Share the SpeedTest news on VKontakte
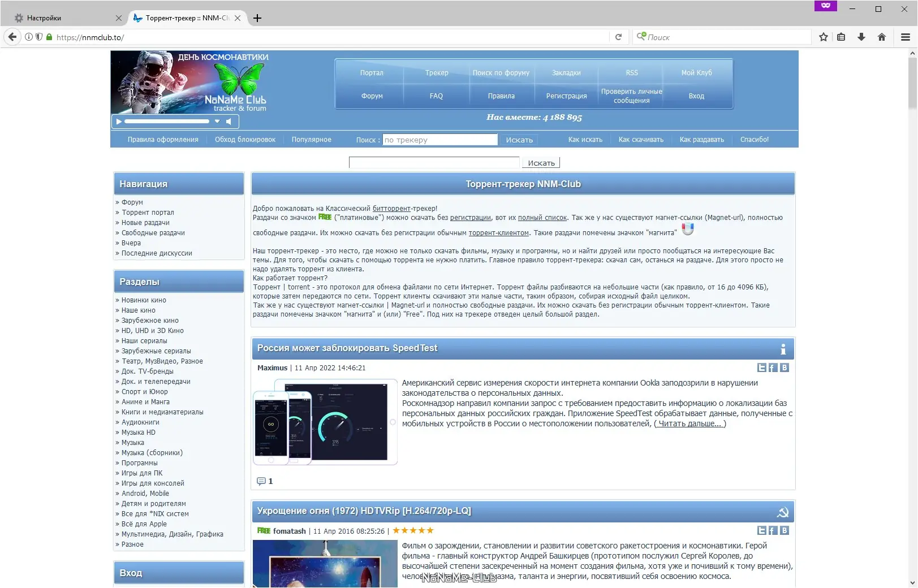Screen dimensions: 918x588 (785, 367)
